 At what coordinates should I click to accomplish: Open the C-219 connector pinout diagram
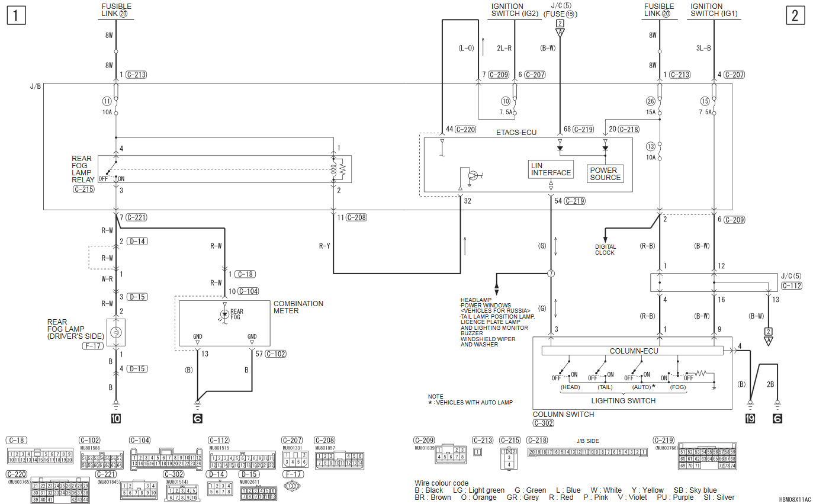tap(707, 456)
